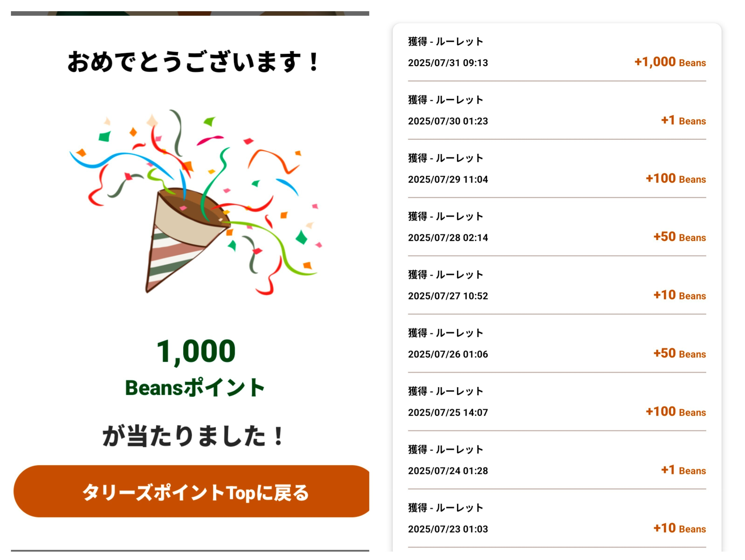The width and height of the screenshot is (745, 560).
Task: Select the green 1,000 prize number
Action: pos(196,351)
